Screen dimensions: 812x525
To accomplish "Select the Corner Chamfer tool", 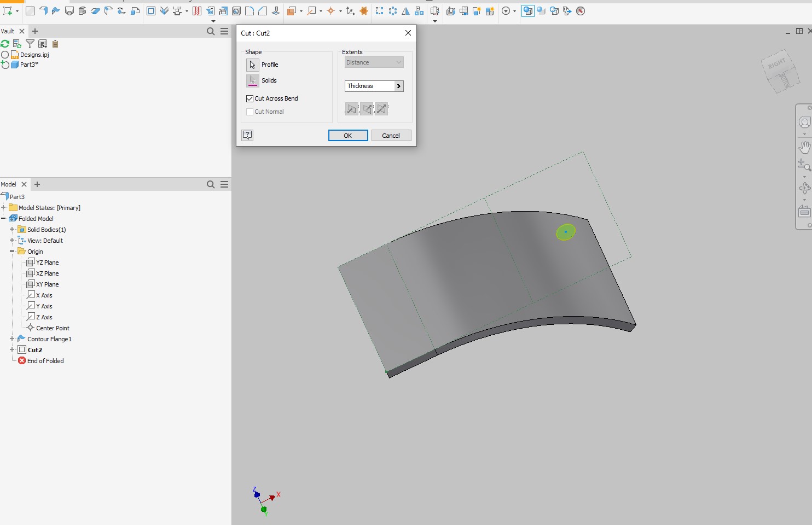I will (263, 11).
